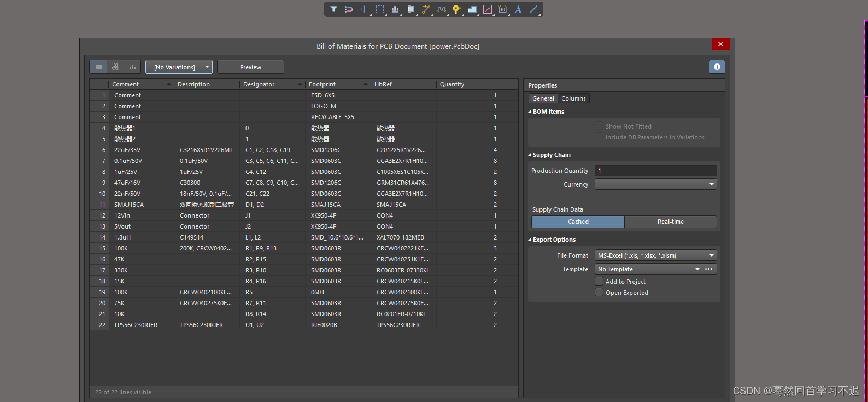868x402 pixels.
Task: Switch to the Columns tab
Action: (573, 98)
